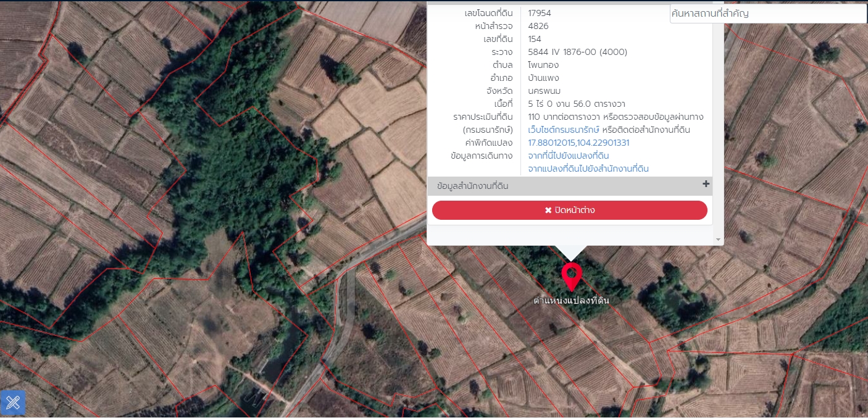The width and height of the screenshot is (868, 418).
Task: Open directions จากที่นี่ไปยังแปลงที่ดิน
Action: [x=569, y=156]
